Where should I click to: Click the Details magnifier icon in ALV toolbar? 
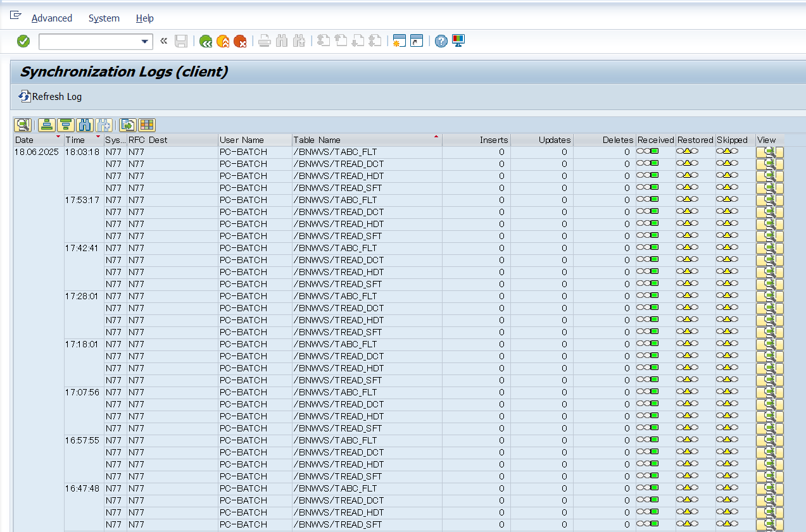tap(23, 125)
